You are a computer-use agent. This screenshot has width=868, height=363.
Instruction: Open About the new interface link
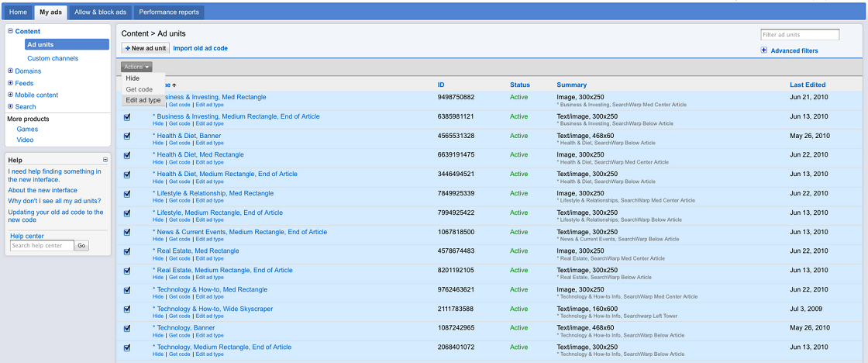point(43,190)
